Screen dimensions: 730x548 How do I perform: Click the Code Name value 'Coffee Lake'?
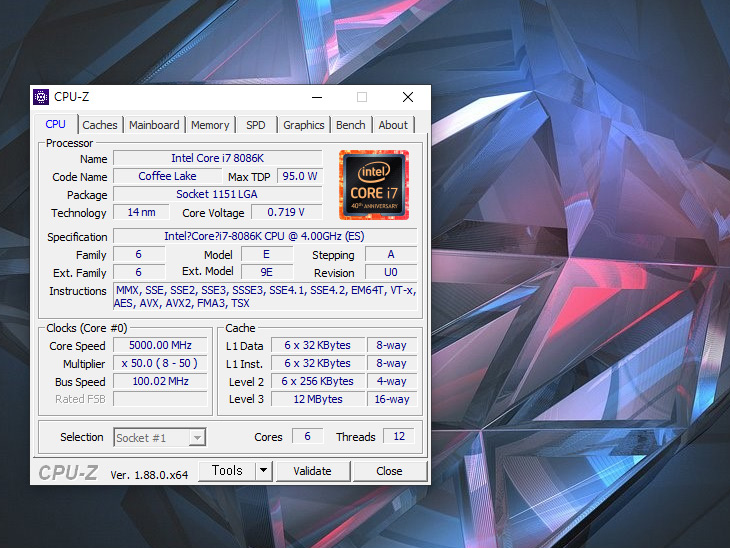[x=168, y=176]
